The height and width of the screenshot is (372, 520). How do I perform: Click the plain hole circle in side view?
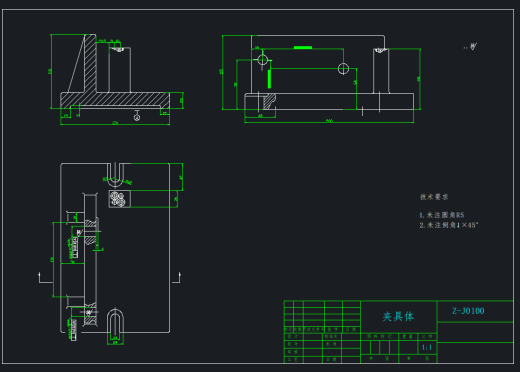pos(343,69)
